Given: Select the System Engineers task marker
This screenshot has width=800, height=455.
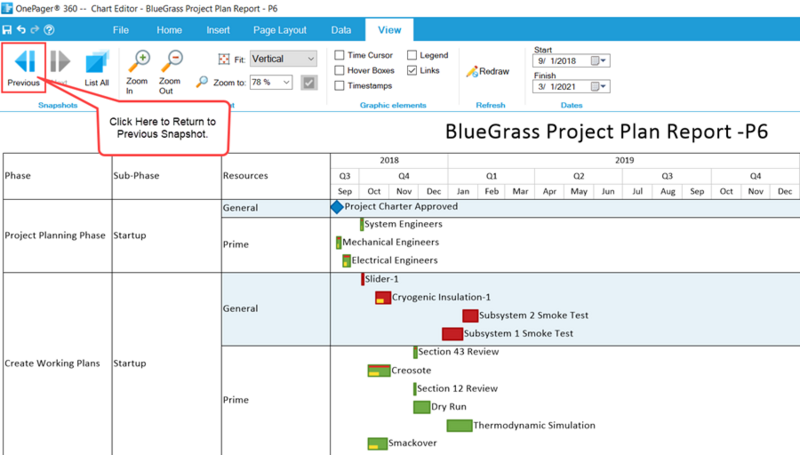Looking at the screenshot, I should tap(362, 224).
